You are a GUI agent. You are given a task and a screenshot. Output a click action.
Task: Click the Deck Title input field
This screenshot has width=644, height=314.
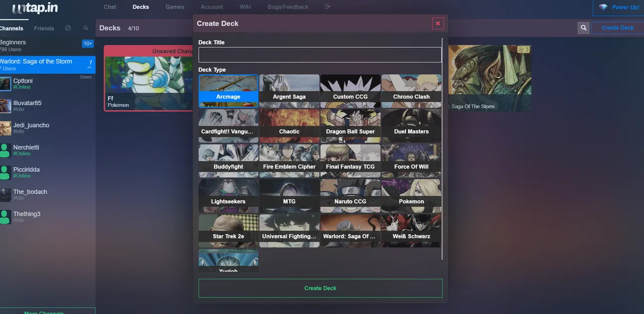[x=320, y=55]
